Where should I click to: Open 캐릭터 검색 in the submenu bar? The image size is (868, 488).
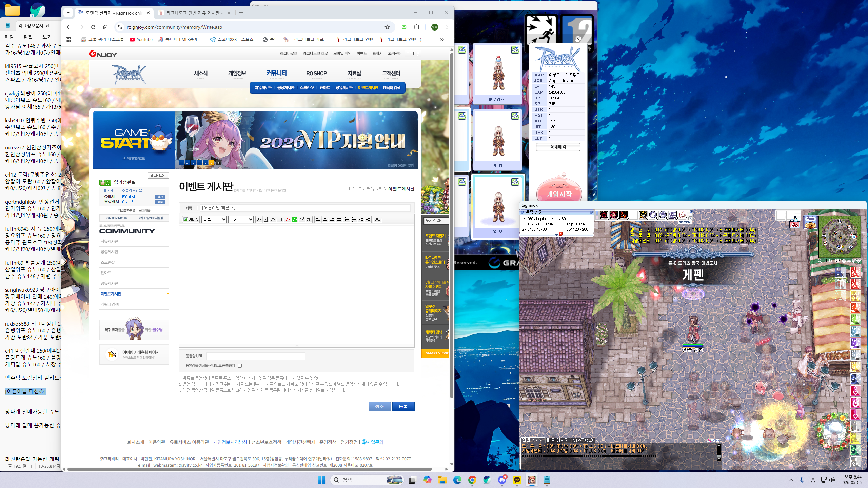click(x=392, y=88)
